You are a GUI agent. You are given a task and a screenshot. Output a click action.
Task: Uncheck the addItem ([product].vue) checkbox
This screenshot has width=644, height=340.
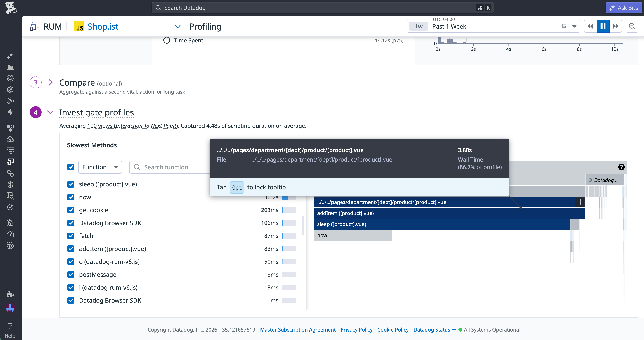click(x=71, y=249)
